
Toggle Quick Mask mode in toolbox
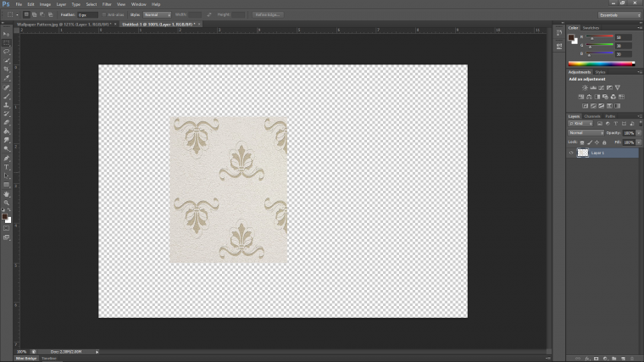point(6,228)
